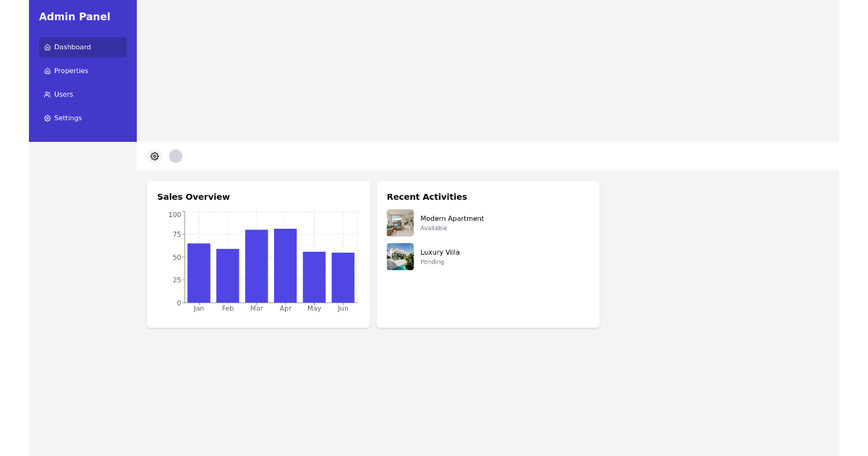Click the Modern Apartment thumbnail image
Viewport: 868px width, 456px height.
pyautogui.click(x=400, y=223)
